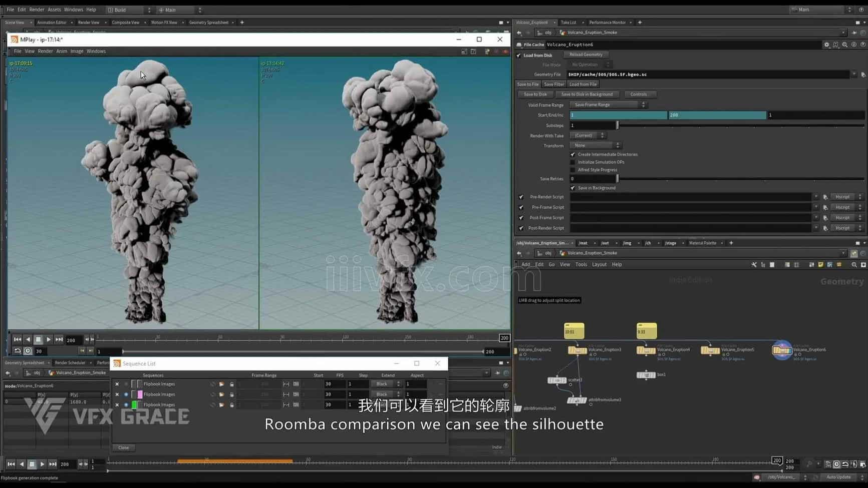The image size is (868, 488).
Task: Switch to Load from File tab
Action: (583, 85)
